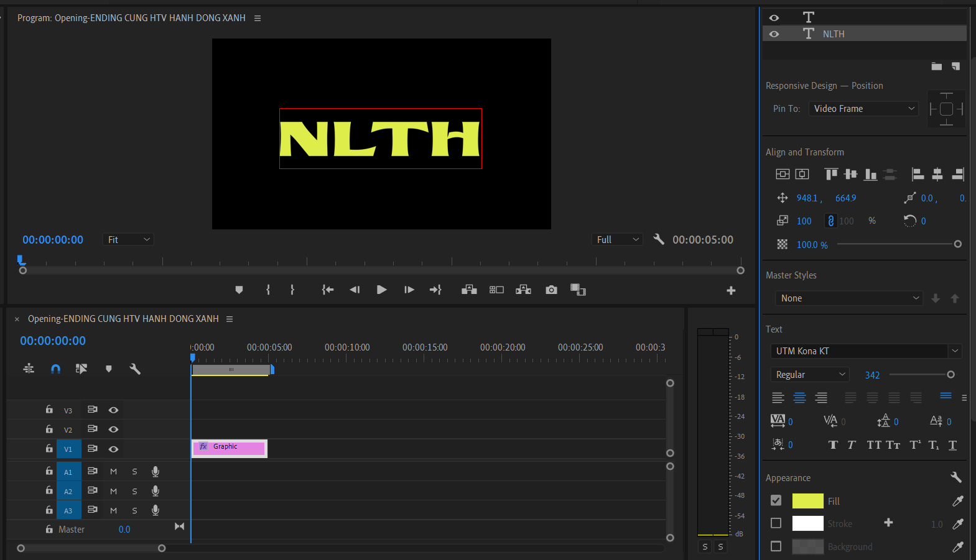Hide top unnamed text layer eye

[774, 17]
